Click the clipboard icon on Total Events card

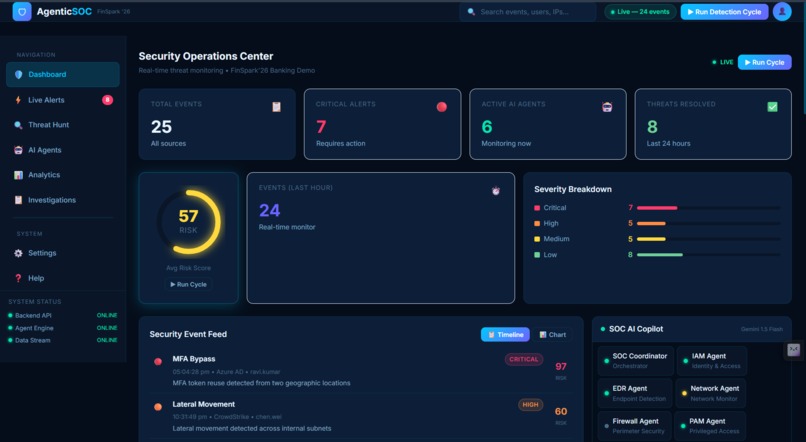(277, 107)
